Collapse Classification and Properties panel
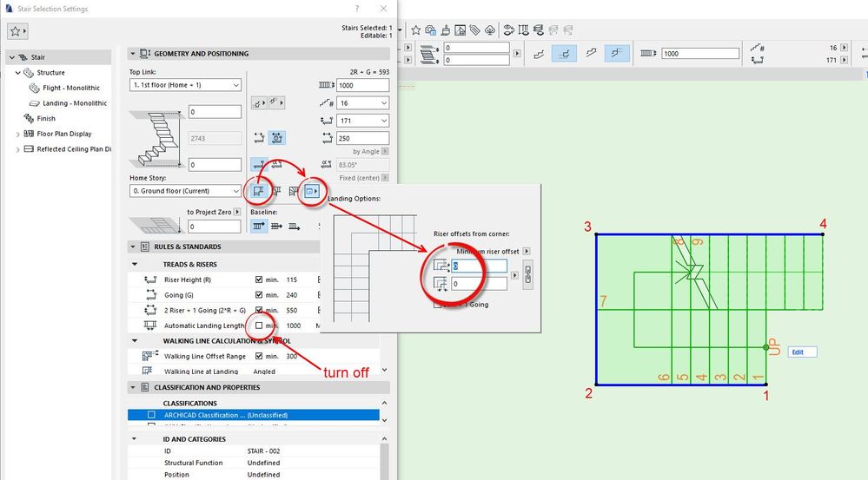This screenshot has height=480, width=868. point(133,387)
